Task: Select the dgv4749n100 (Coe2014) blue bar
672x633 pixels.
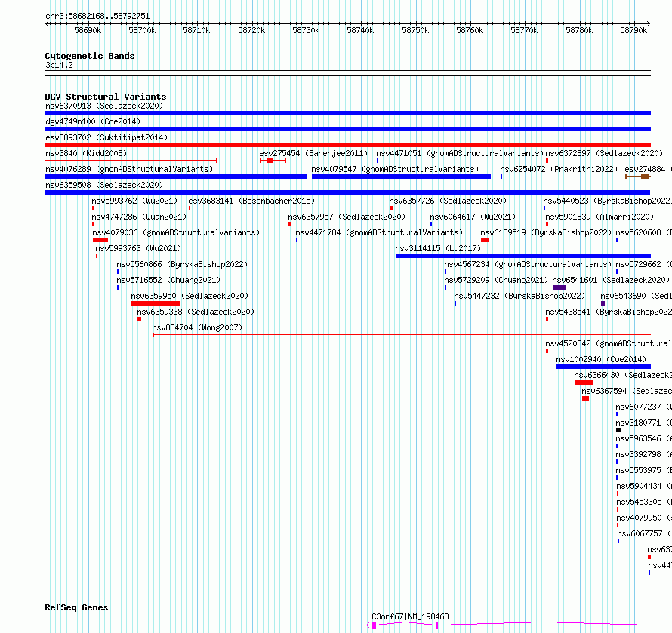Action: [x=347, y=129]
